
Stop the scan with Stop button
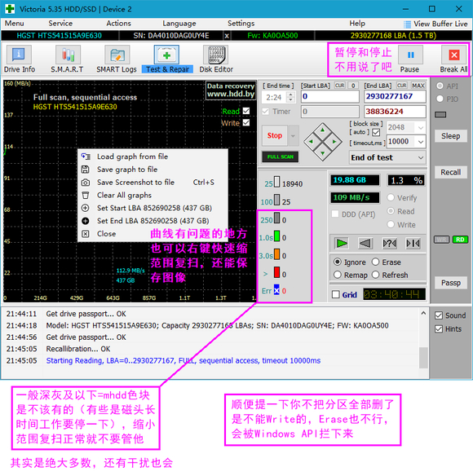(275, 135)
